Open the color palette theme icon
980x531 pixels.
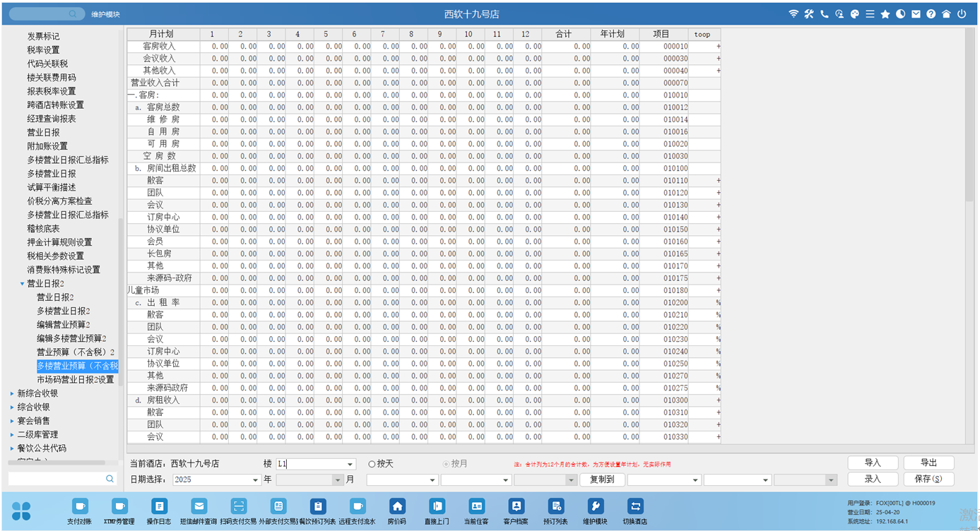(x=854, y=14)
